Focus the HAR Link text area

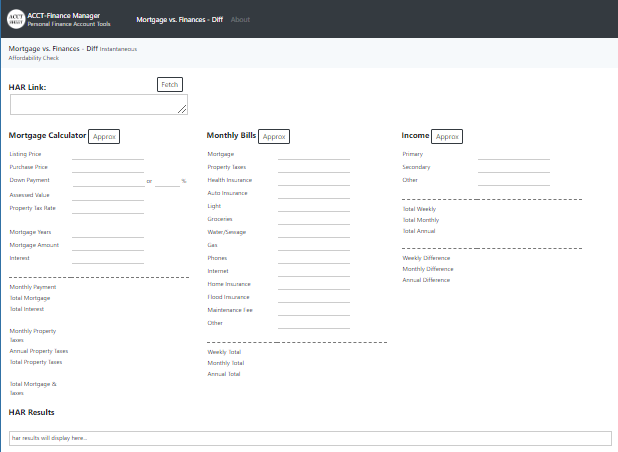(x=98, y=104)
